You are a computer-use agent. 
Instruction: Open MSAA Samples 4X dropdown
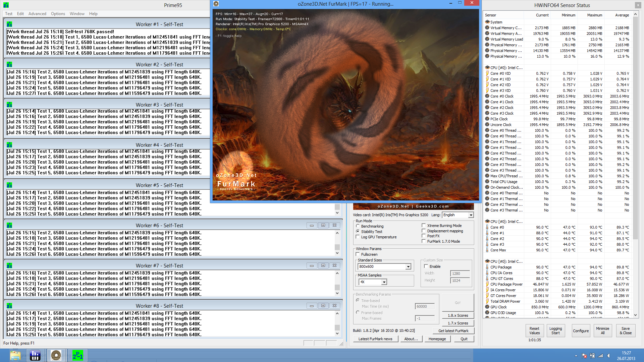(384, 282)
